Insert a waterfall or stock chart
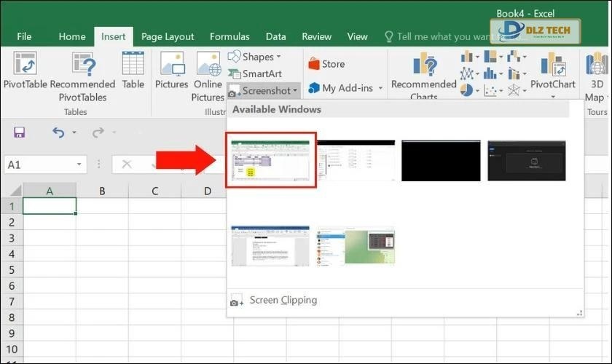The width and height of the screenshot is (612, 364). click(517, 57)
